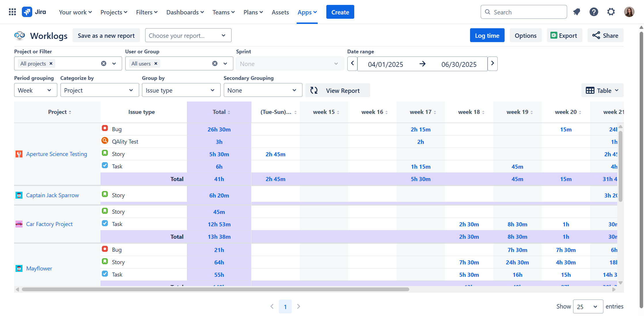Click the table horizontal scrollbar
Image resolution: width=644 pixels, height=316 pixels.
click(x=215, y=289)
